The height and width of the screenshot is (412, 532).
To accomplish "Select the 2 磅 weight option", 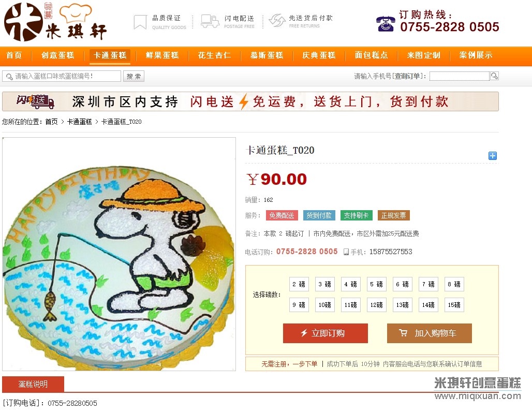I will (x=299, y=284).
